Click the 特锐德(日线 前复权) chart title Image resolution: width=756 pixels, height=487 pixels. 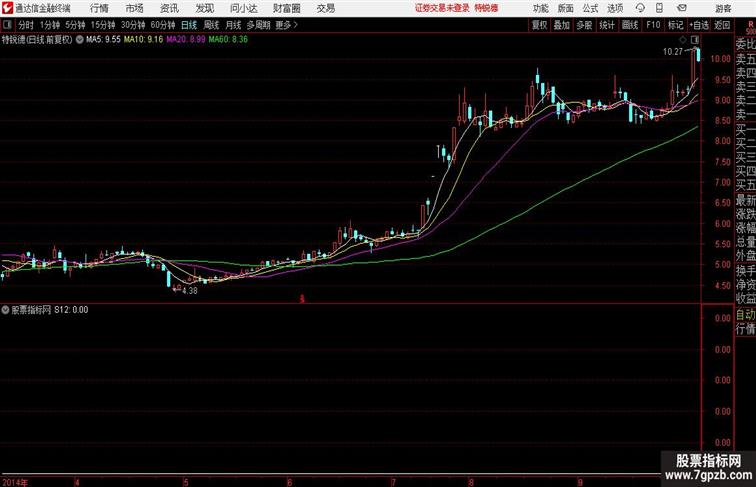pos(37,40)
